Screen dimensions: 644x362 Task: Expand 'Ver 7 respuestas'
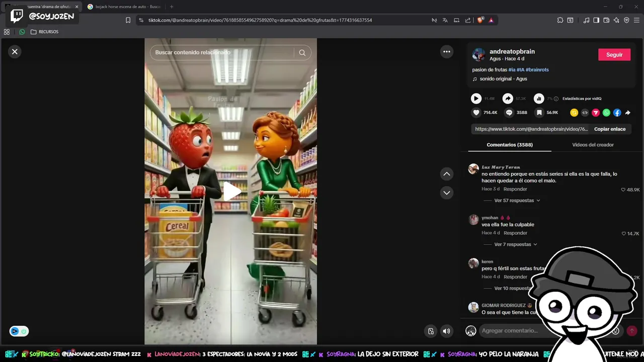[x=515, y=244]
